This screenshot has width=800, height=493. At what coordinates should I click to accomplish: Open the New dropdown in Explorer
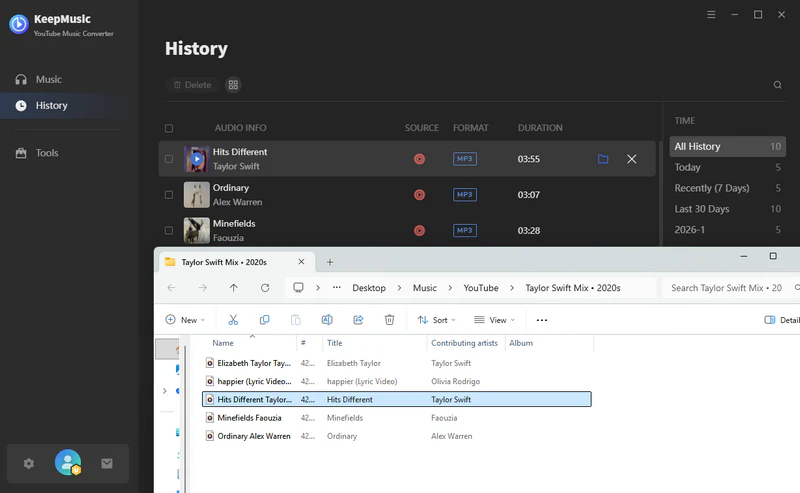coord(185,320)
